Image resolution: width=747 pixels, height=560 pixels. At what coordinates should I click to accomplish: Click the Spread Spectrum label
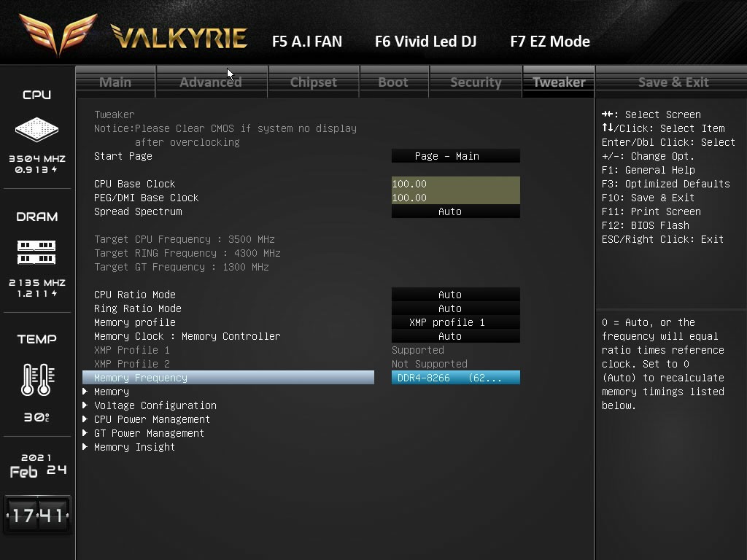click(x=138, y=211)
